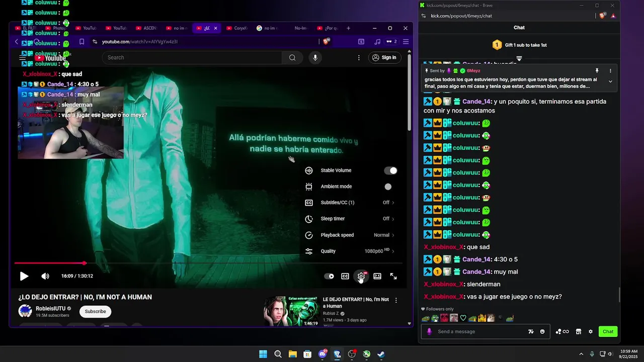Open more options for recommended Rubius video
The height and width of the screenshot is (362, 644).
coord(396,300)
